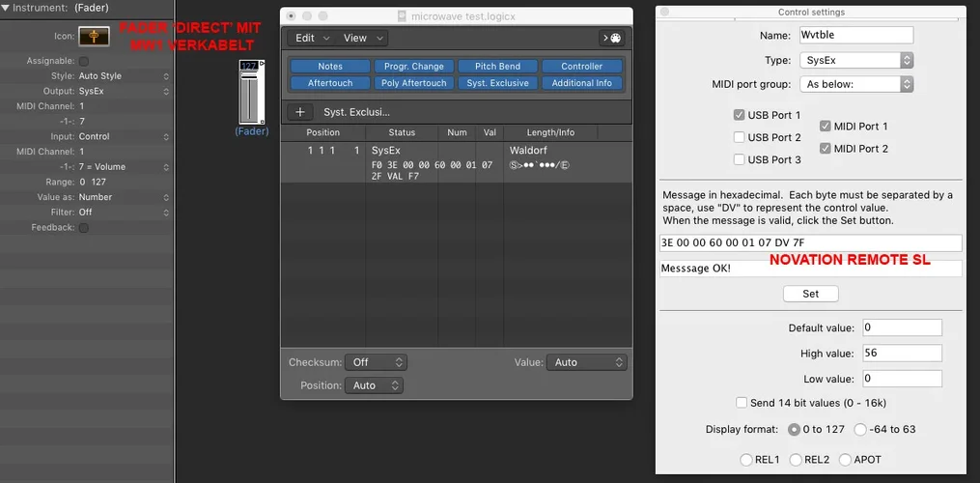Click the plus add-event button
Image resolution: width=980 pixels, height=483 pixels.
[300, 112]
